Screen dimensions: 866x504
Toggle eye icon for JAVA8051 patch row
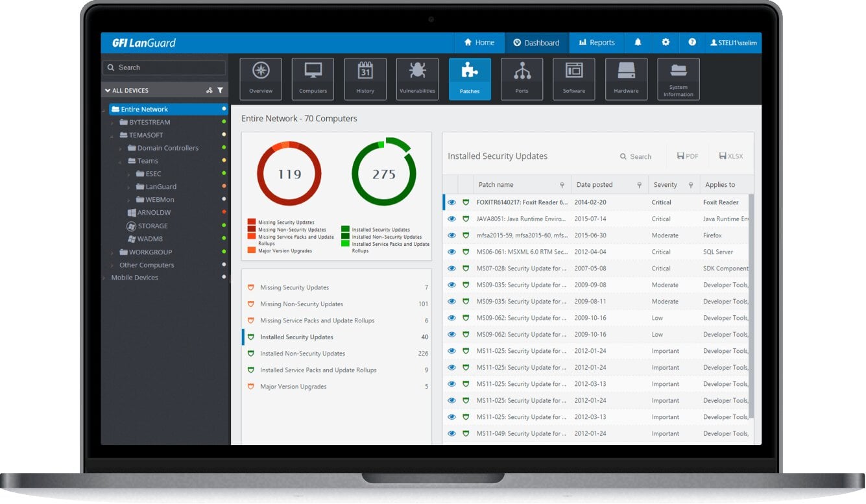[451, 219]
